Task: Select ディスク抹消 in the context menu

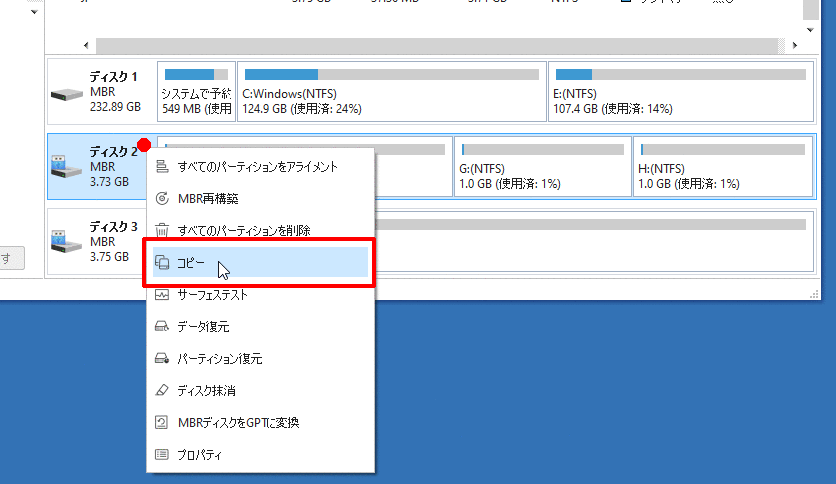Action: click(x=206, y=391)
